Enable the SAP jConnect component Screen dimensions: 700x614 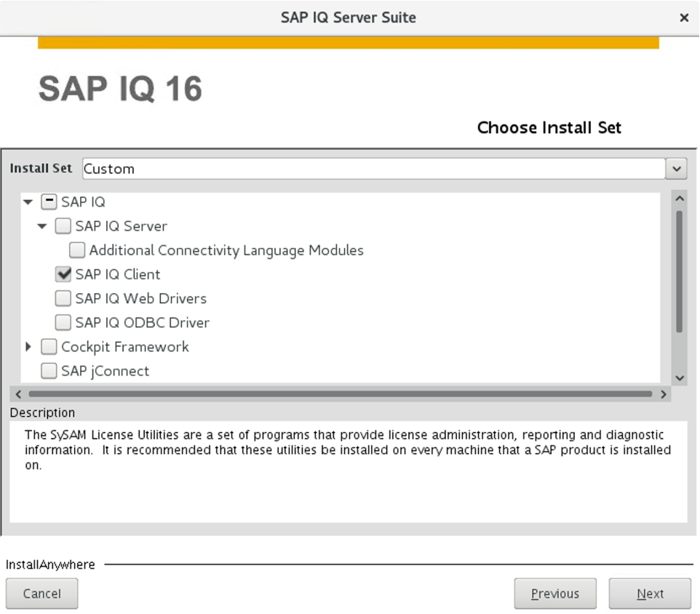coord(49,371)
